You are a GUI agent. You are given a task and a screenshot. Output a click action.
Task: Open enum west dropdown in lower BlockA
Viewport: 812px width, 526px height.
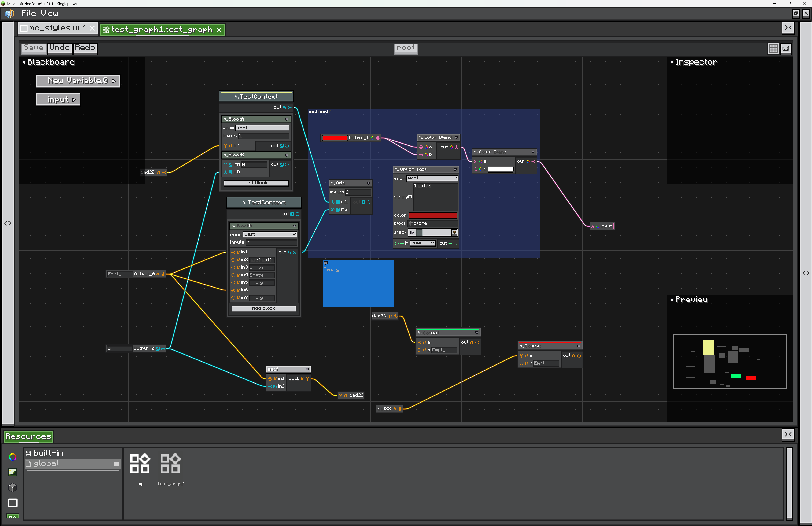point(270,234)
